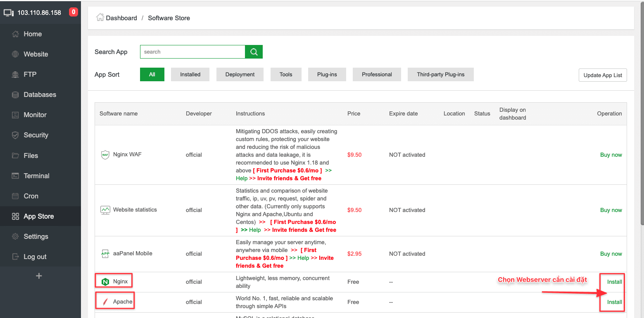The image size is (644, 318).
Task: Click Buy now for Nginx WAF
Action: [x=611, y=155]
